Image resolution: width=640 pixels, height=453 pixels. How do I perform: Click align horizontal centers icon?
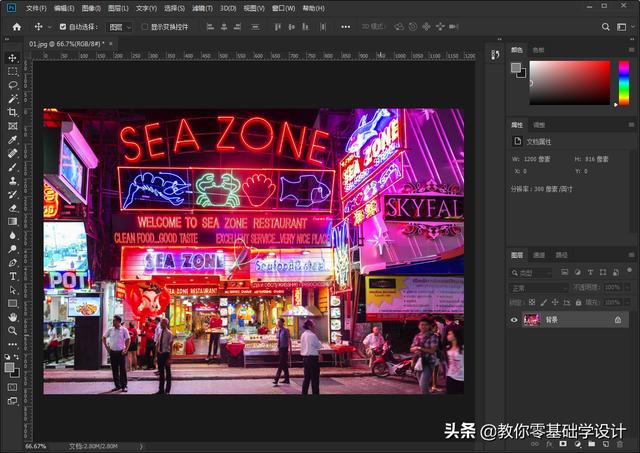(x=224, y=27)
